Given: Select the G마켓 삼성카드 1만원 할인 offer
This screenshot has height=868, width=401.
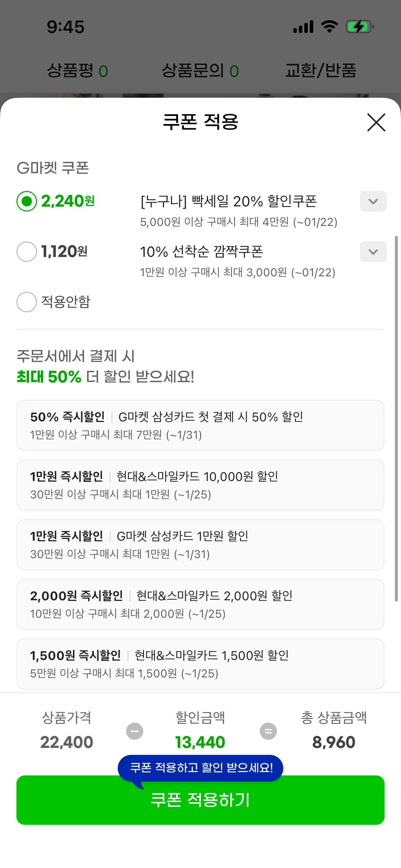Looking at the screenshot, I should point(200,545).
